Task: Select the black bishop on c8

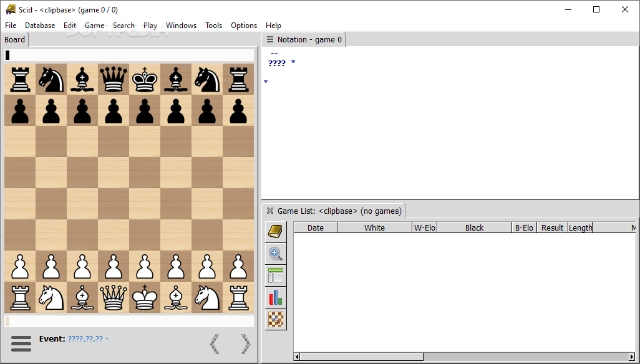Action: [x=82, y=79]
